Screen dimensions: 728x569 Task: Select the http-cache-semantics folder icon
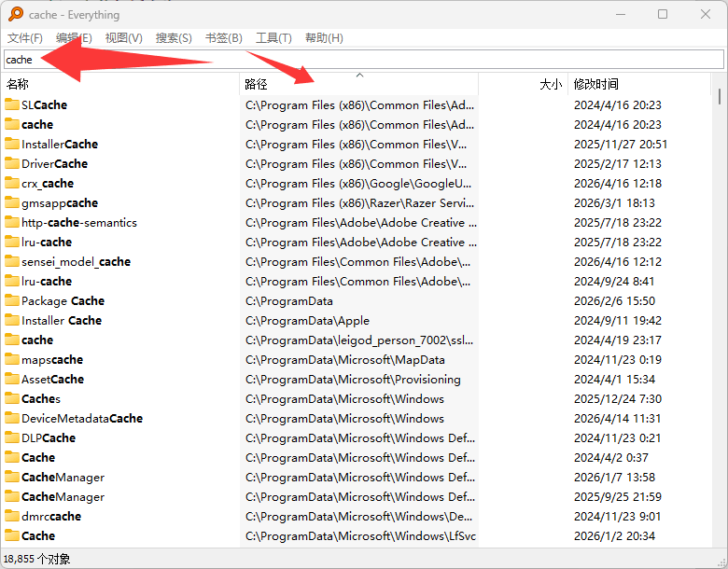[x=12, y=222]
